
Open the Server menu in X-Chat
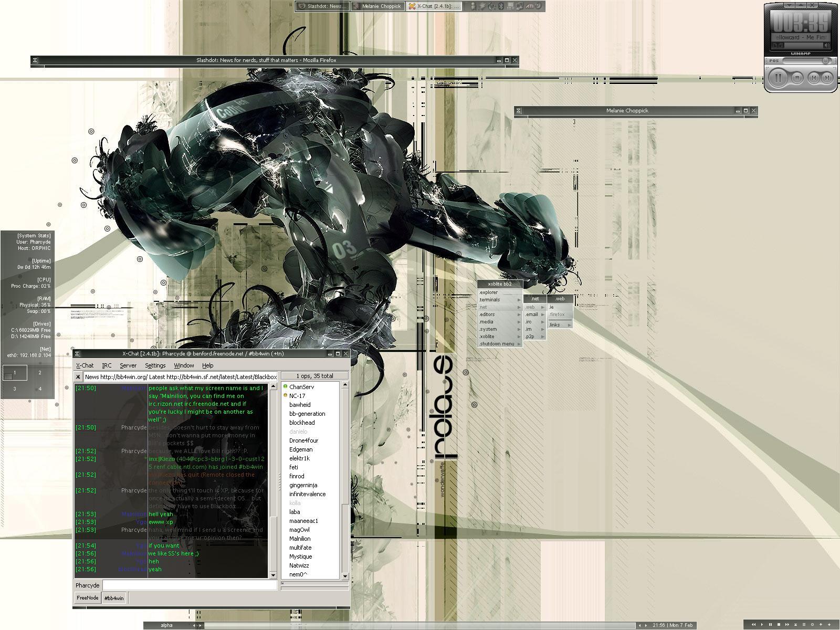[128, 365]
